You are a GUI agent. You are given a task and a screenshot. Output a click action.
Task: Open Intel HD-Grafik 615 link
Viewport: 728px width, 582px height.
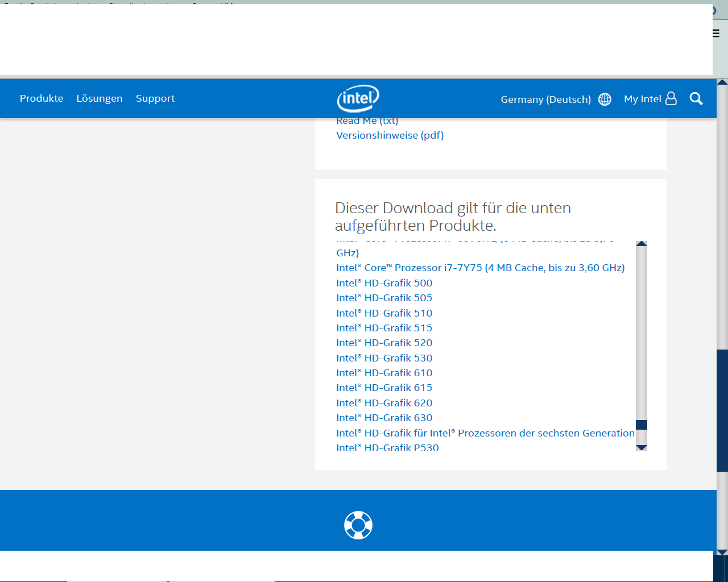point(384,388)
